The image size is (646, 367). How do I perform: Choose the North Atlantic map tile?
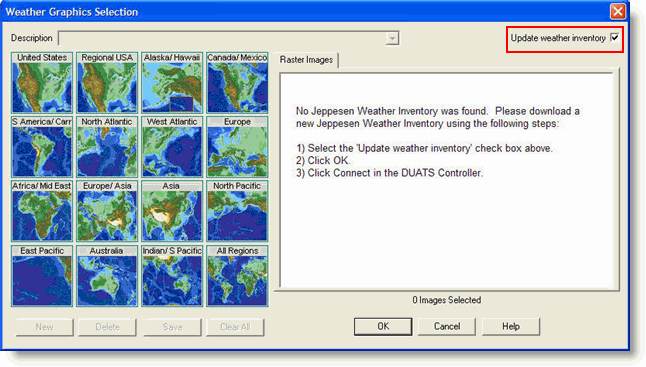[107, 147]
